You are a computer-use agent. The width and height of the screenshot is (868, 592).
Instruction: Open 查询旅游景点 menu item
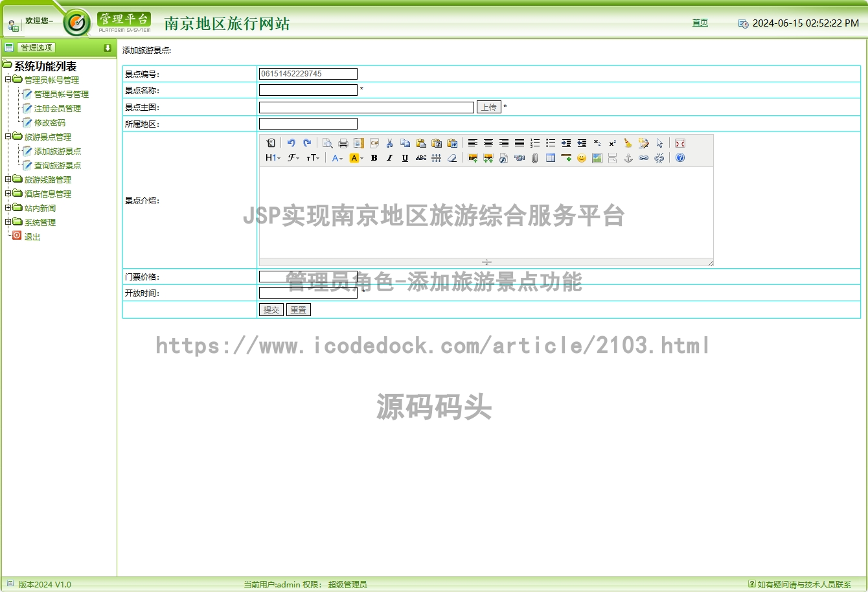coord(58,166)
